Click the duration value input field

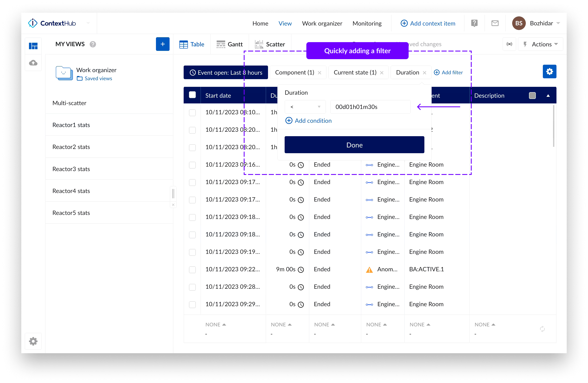point(370,107)
